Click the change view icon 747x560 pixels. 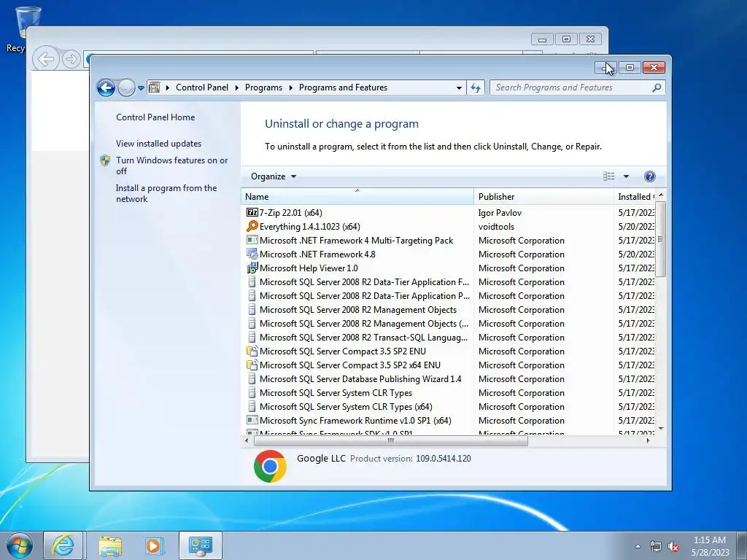click(609, 176)
